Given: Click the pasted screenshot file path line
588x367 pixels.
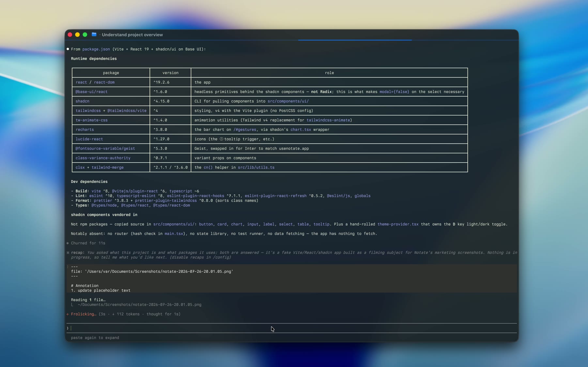Looking at the screenshot, I should (152, 272).
